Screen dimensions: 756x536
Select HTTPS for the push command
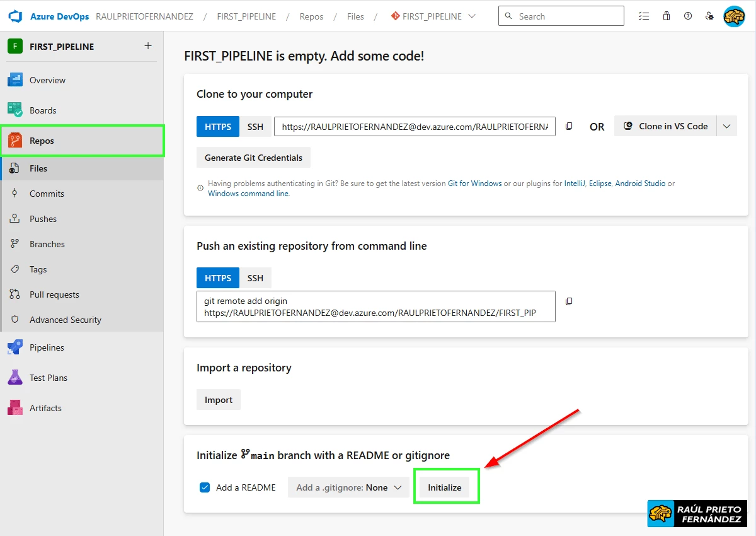click(x=217, y=277)
